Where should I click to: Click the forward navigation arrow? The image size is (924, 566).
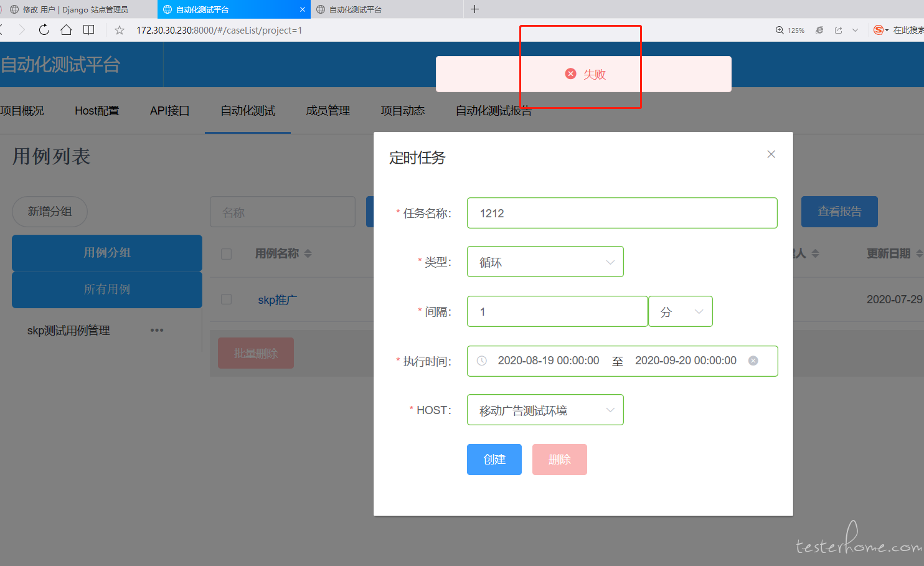pyautogui.click(x=22, y=30)
